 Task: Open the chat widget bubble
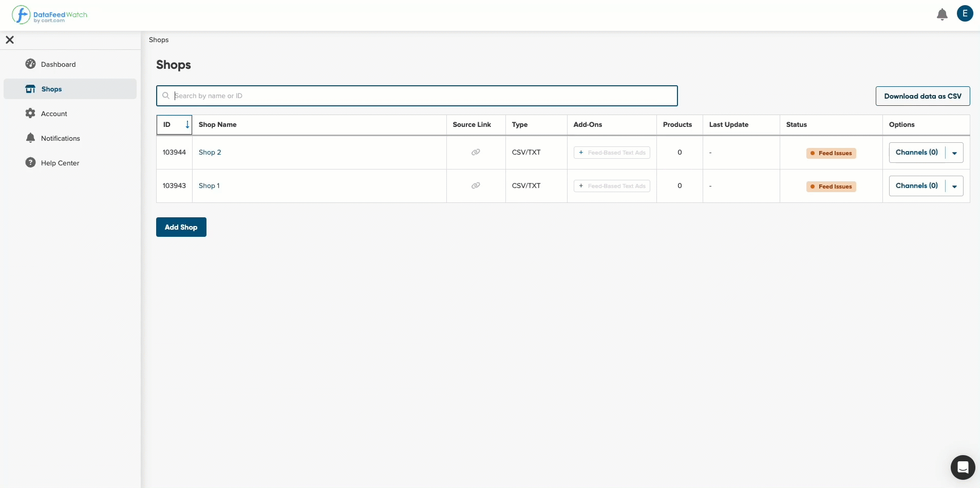point(963,467)
